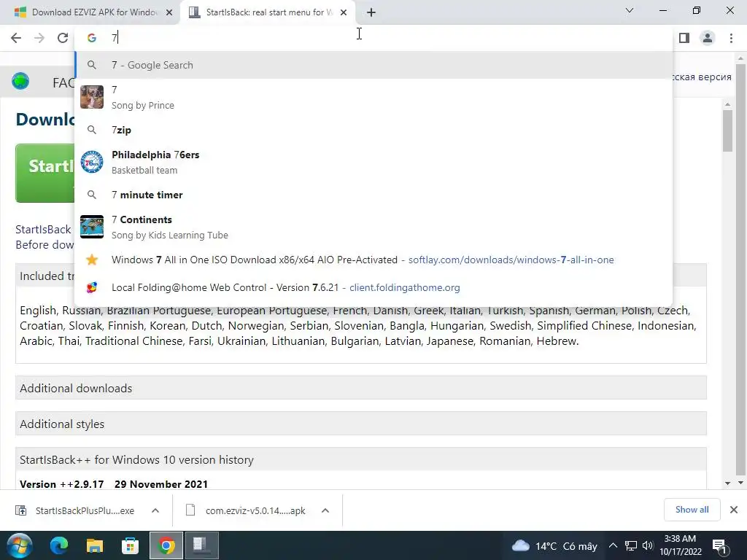
Task: Switch to the Download EZVIZ APK tab
Action: click(90, 12)
